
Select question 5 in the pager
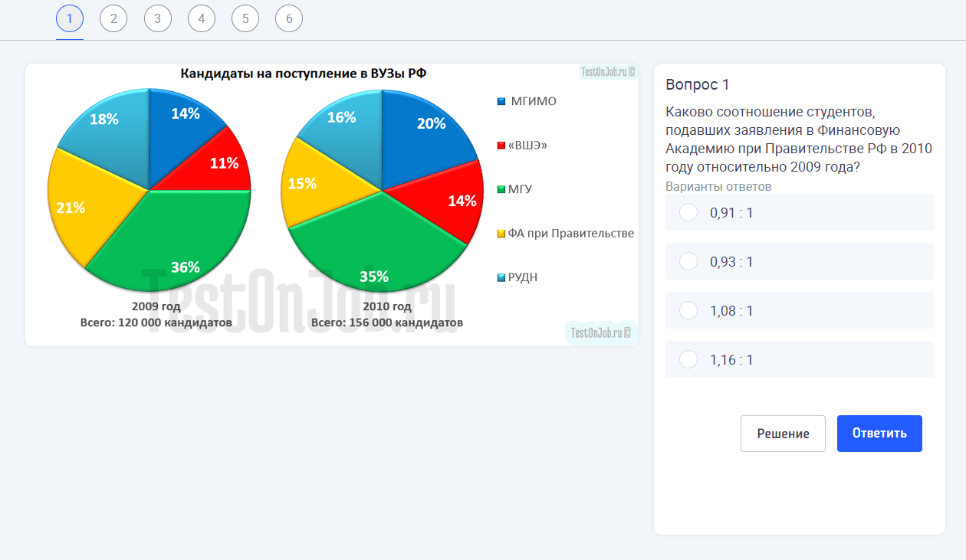[245, 19]
